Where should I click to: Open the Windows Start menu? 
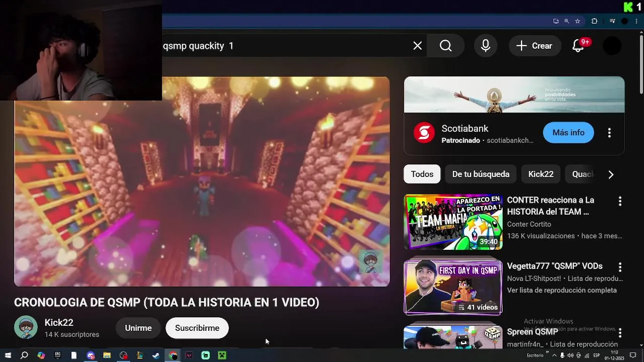coord(8,355)
